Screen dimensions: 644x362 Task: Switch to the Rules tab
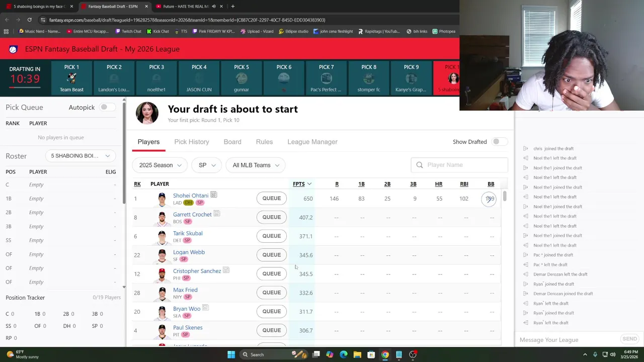point(264,142)
